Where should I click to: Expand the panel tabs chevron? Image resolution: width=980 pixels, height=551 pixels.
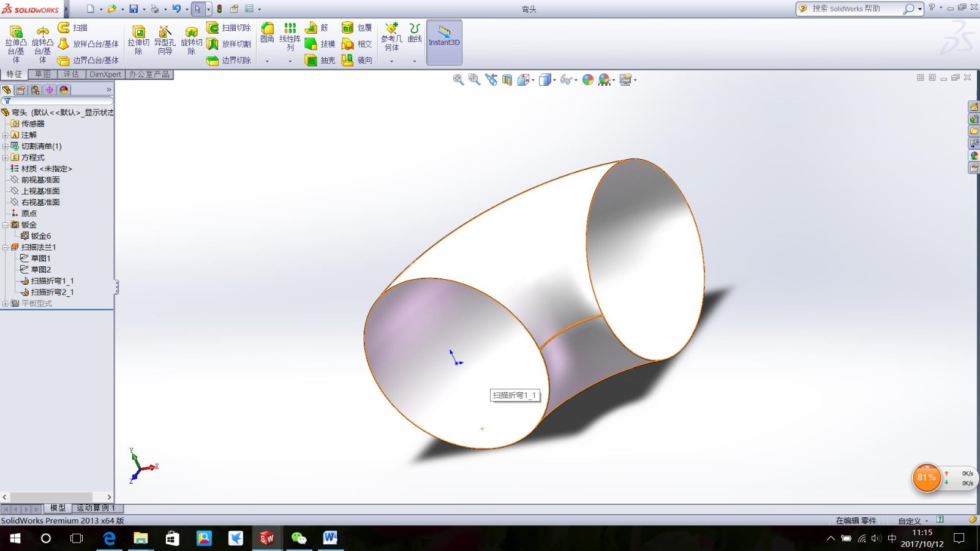(109, 90)
